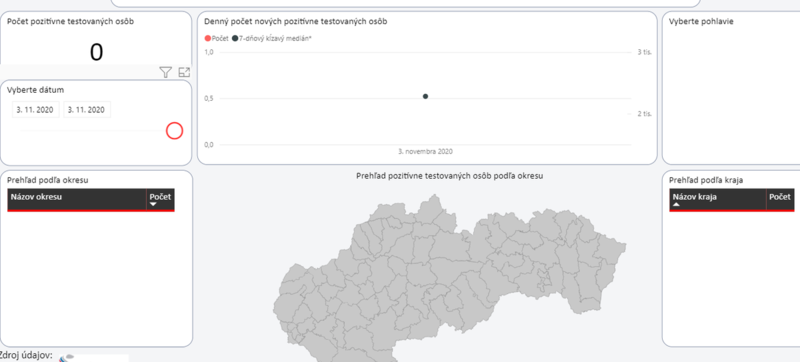
Task: Click the Slovakia districts map
Action: click(449, 278)
